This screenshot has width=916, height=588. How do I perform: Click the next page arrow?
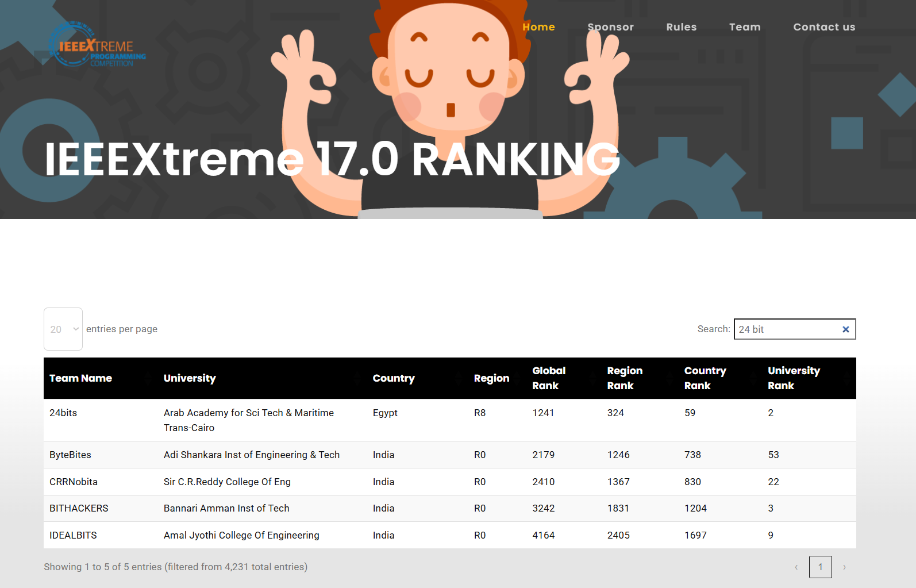pos(844,567)
